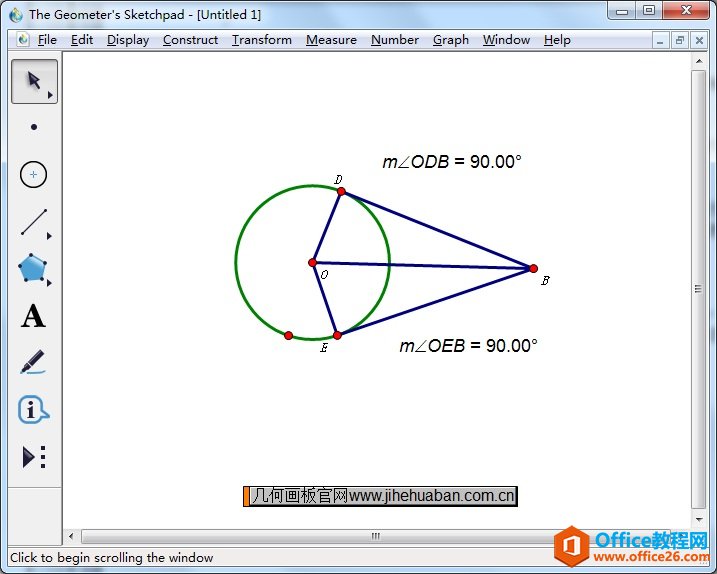Close the Geometer's Sketchpad application window

coord(686,11)
